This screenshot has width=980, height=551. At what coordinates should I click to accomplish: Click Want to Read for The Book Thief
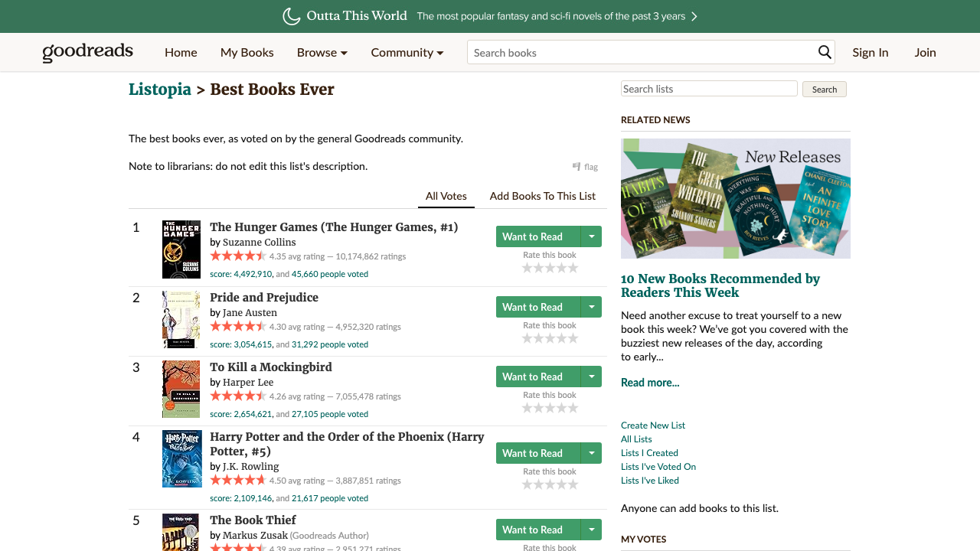(538, 530)
